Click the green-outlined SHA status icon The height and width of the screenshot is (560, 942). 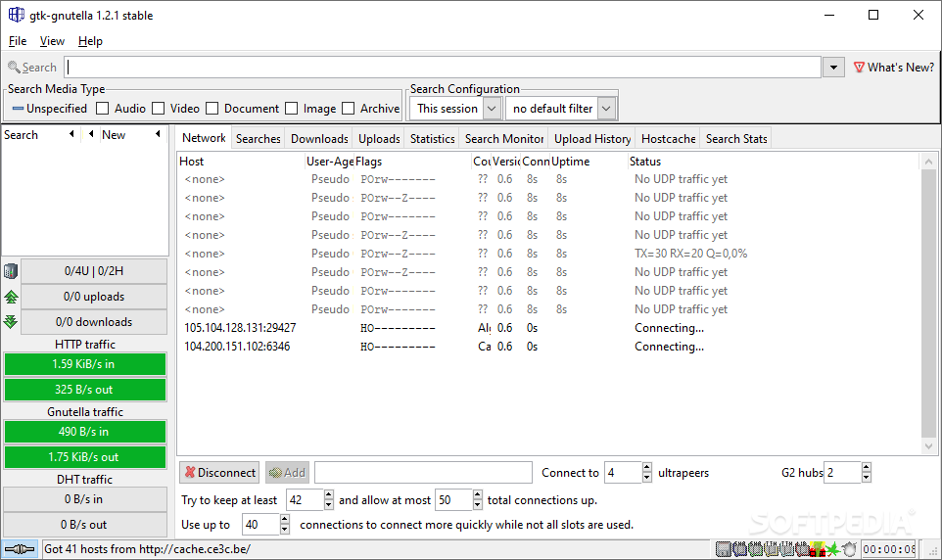point(755,549)
